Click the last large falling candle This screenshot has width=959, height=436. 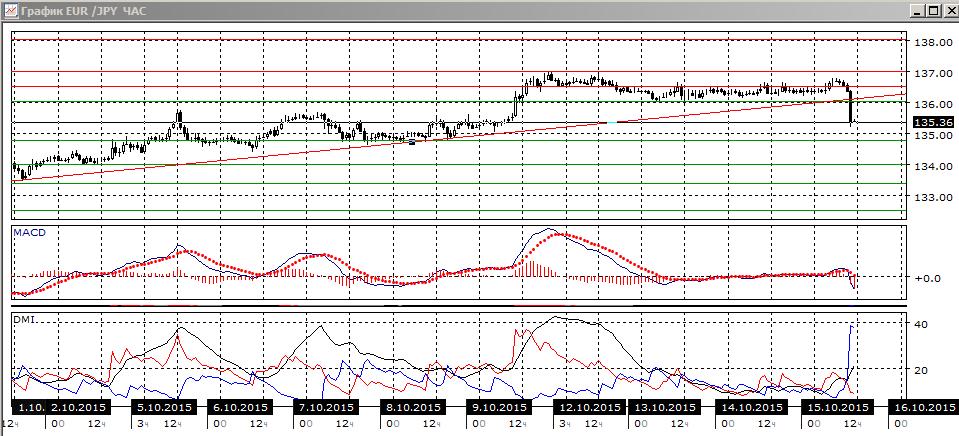[851, 106]
